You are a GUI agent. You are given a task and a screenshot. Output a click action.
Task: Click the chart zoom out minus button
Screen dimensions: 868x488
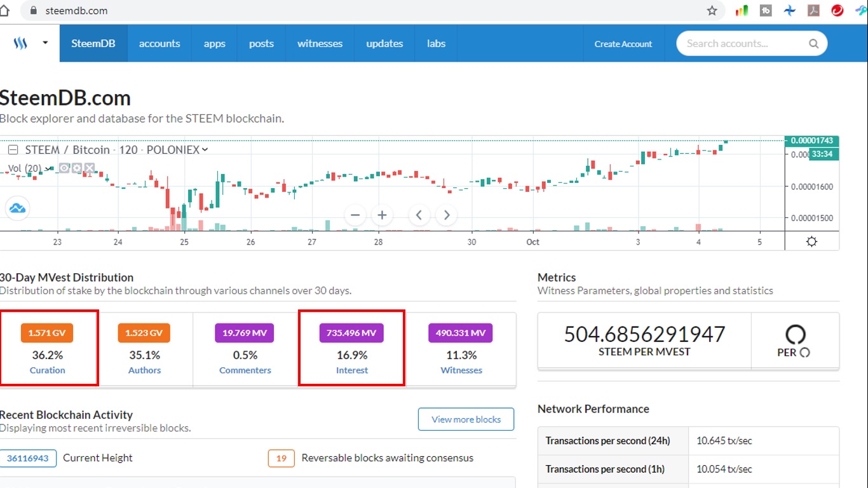(x=355, y=215)
